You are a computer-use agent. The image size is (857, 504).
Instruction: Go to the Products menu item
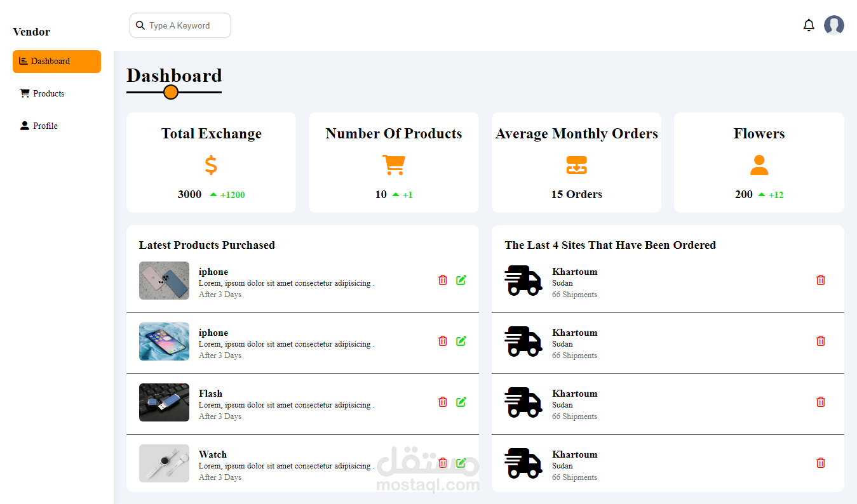coord(48,93)
